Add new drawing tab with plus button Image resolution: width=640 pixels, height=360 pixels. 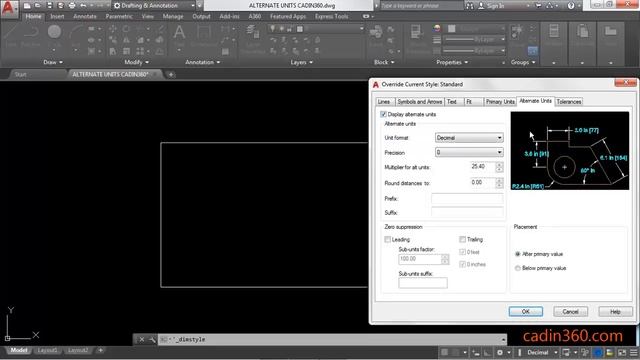click(171, 74)
